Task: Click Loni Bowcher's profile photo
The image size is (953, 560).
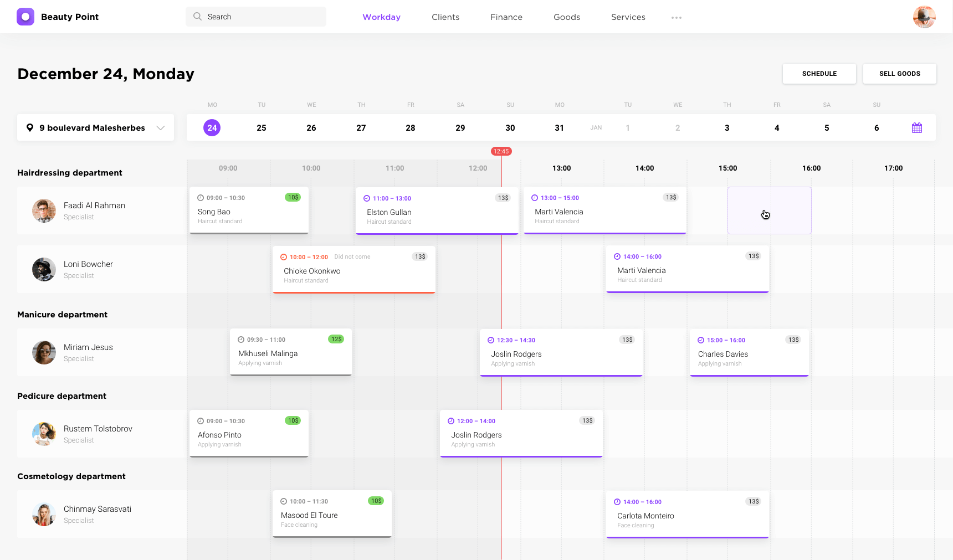Action: click(44, 270)
